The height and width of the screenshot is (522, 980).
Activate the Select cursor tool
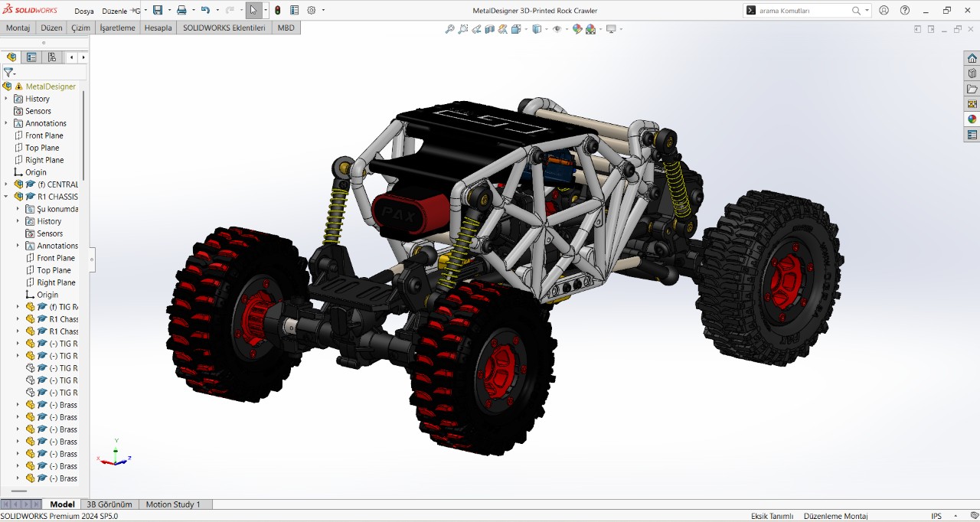253,11
